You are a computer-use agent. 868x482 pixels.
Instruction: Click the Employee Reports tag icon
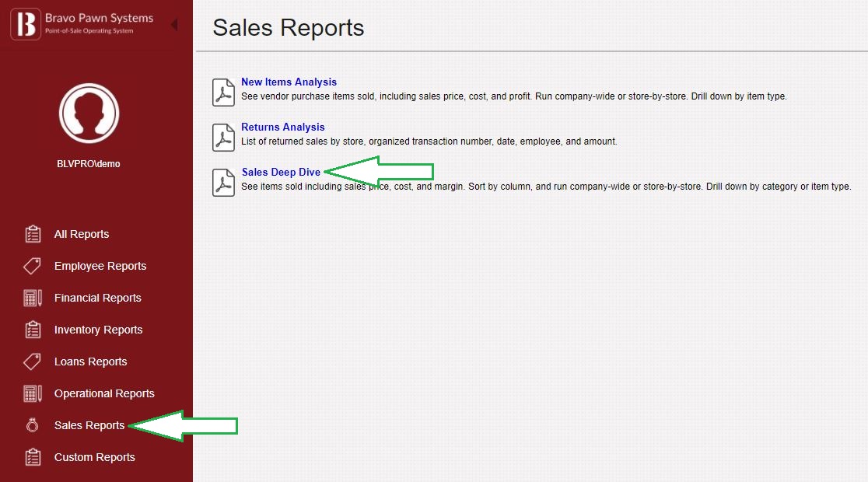(32, 266)
